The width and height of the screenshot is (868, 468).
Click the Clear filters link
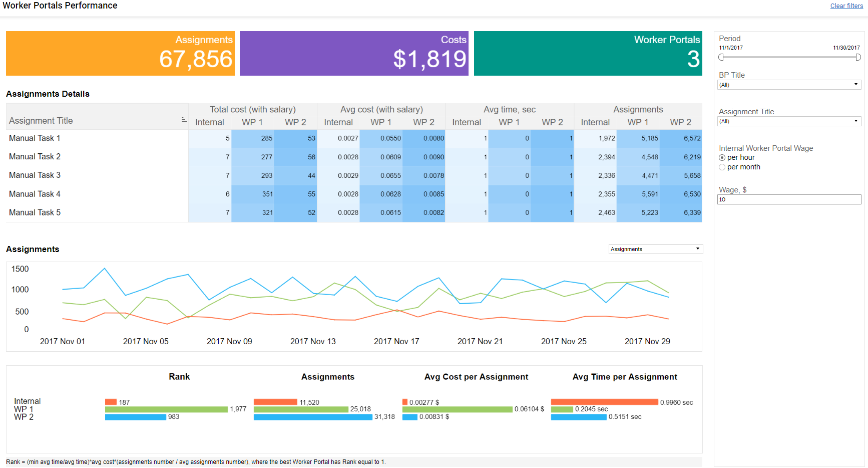846,6
